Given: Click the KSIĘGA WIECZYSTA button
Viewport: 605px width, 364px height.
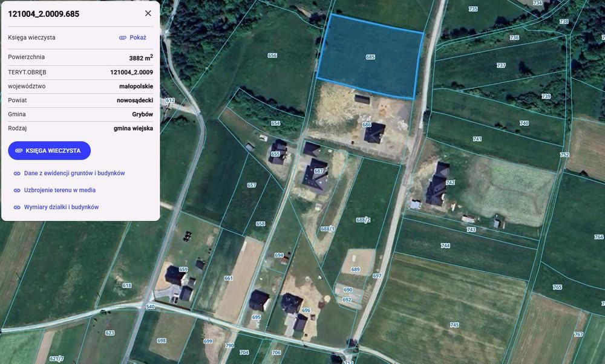Looking at the screenshot, I should click(x=50, y=151).
